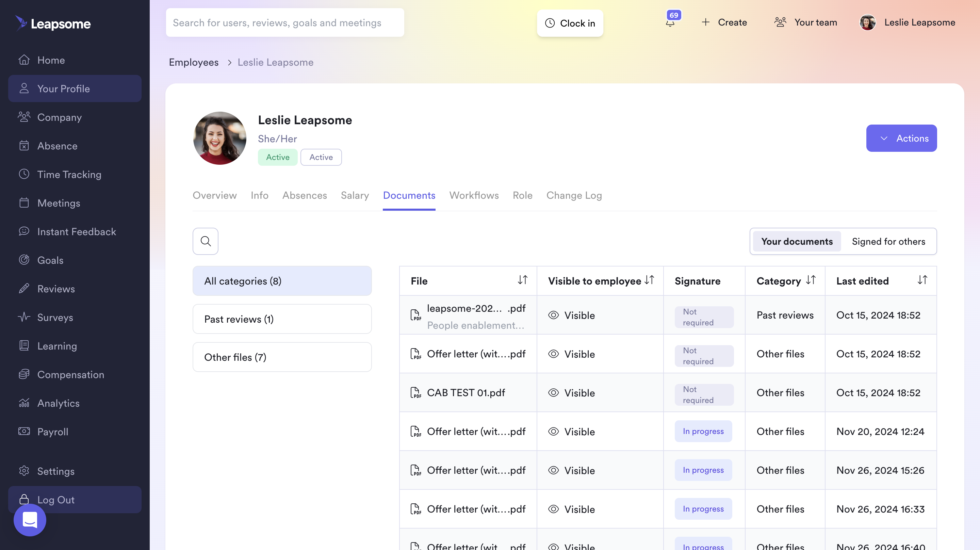980x550 pixels.
Task: Sort by Visible to employee arrows
Action: click(x=649, y=280)
